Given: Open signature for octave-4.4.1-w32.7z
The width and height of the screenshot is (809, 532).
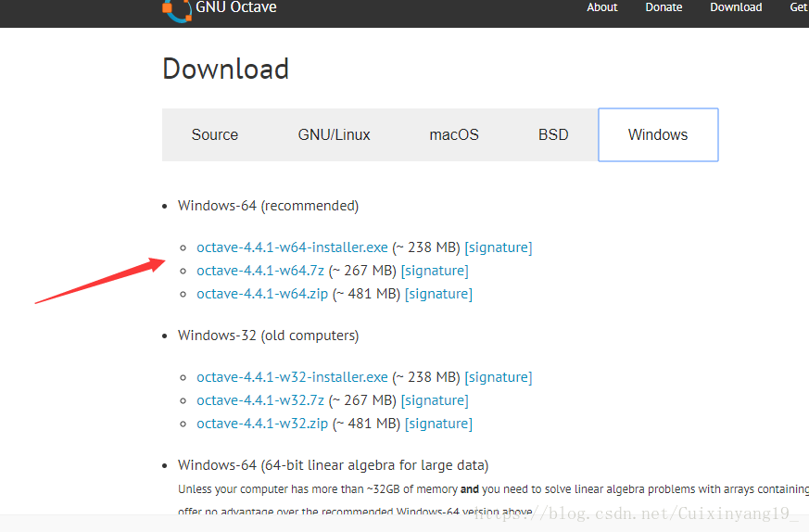Looking at the screenshot, I should [x=435, y=399].
